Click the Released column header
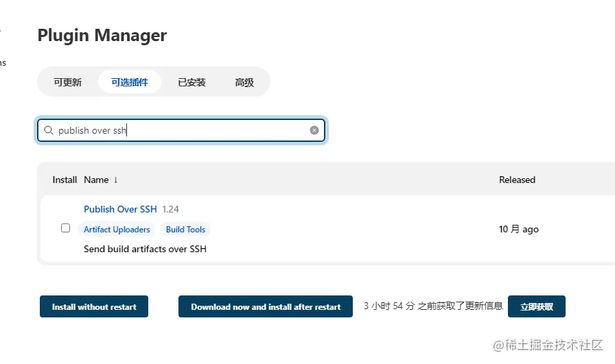This screenshot has width=615, height=364. click(517, 180)
